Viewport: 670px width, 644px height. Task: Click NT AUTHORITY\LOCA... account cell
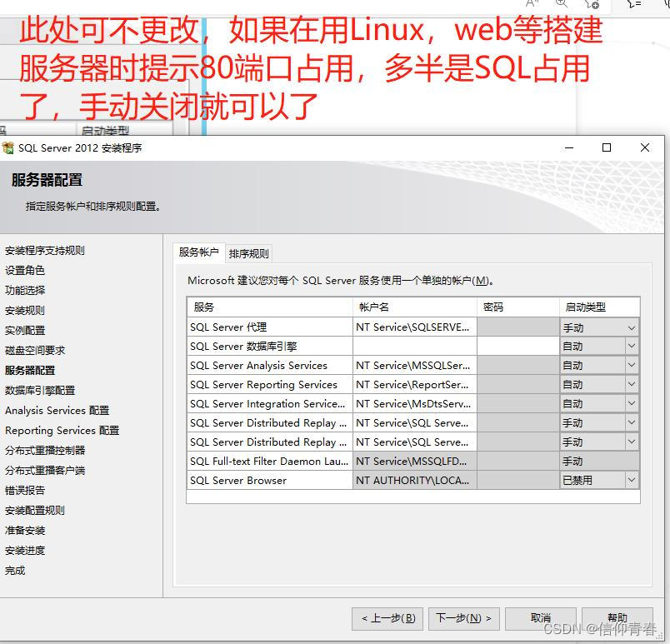[x=414, y=481]
